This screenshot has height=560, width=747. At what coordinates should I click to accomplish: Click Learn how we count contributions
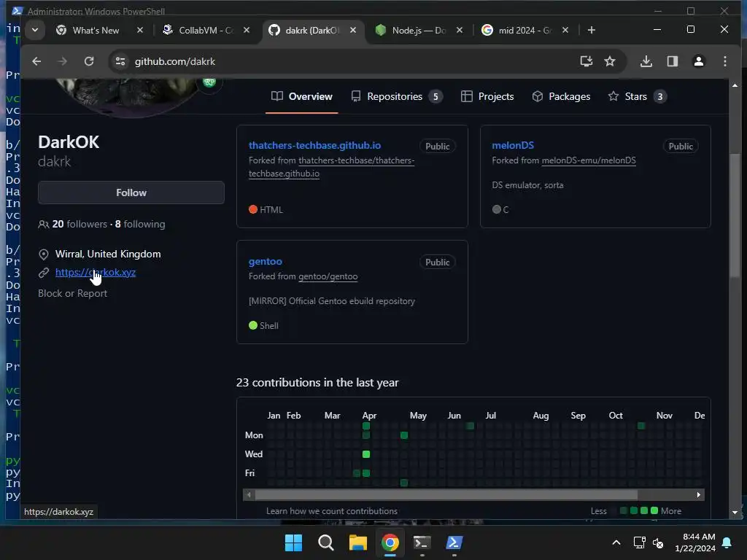[x=332, y=511]
